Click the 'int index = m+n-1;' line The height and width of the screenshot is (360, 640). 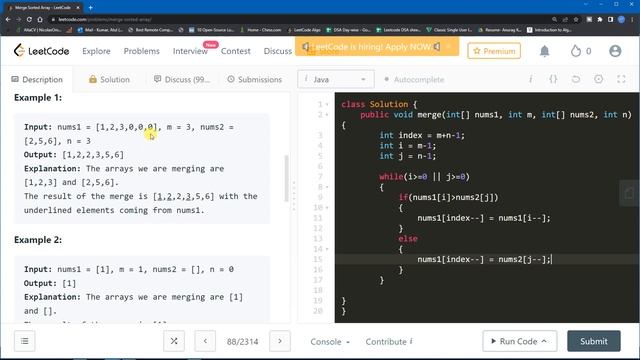422,135
